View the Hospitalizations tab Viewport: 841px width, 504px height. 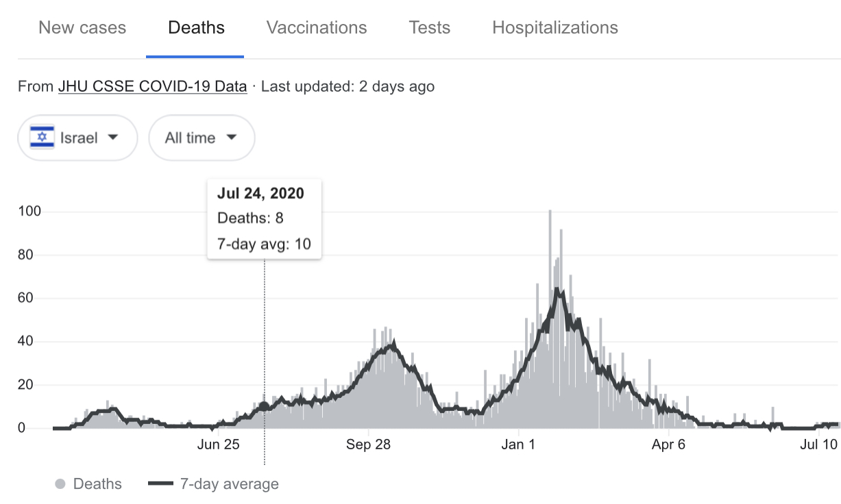click(555, 28)
